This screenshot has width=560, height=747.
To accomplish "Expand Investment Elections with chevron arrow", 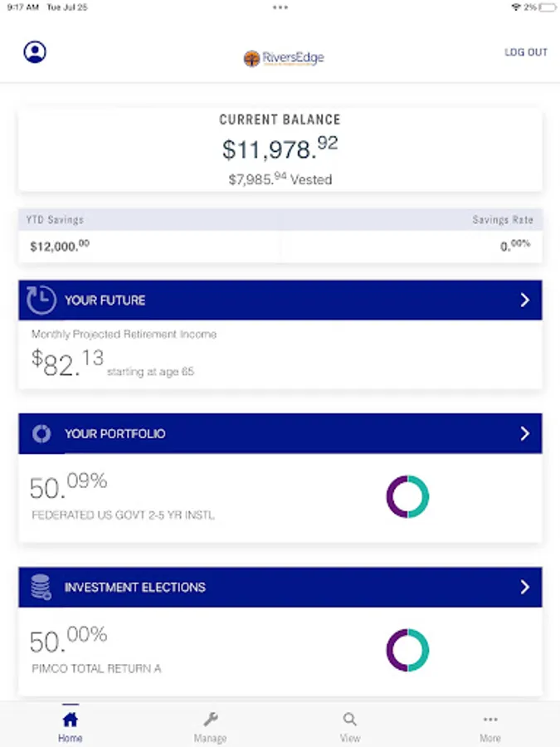I will pyautogui.click(x=524, y=587).
